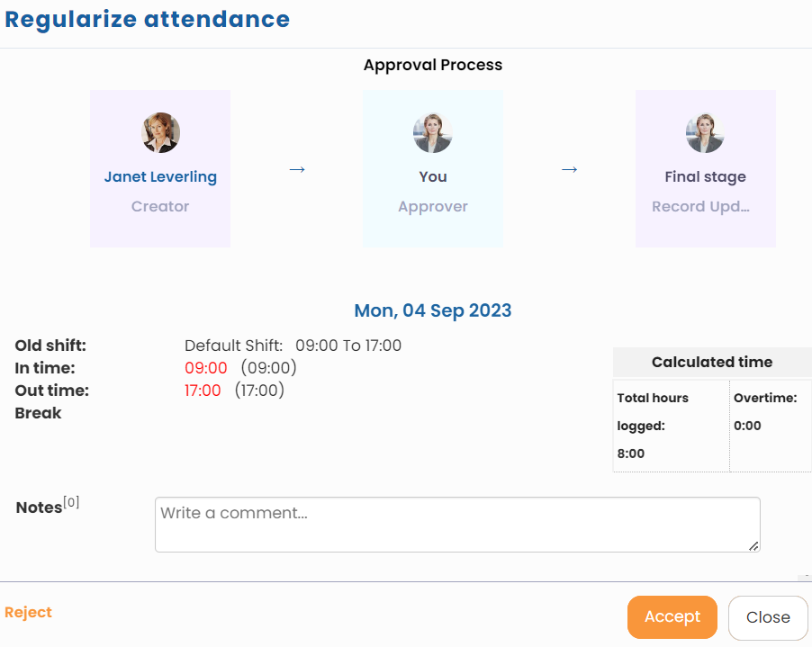Image resolution: width=812 pixels, height=647 pixels.
Task: Click Janet Leverling's profile photo
Action: tap(160, 133)
